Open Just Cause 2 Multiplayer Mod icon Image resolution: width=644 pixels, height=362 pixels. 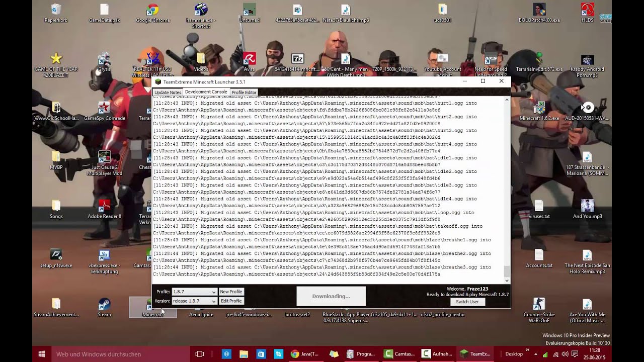pyautogui.click(x=104, y=162)
